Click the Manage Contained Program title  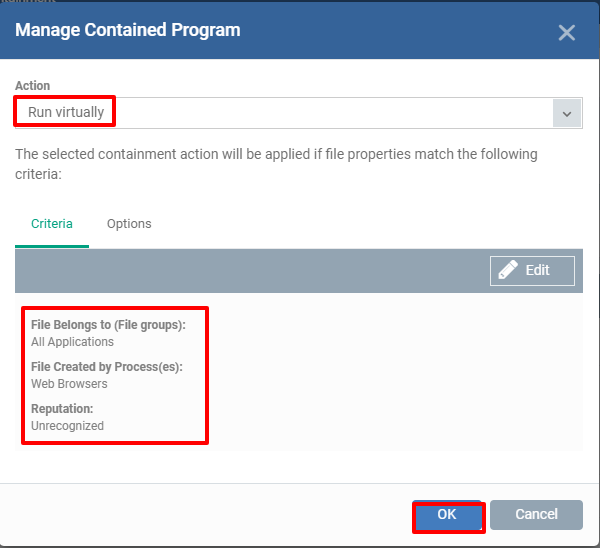(128, 30)
